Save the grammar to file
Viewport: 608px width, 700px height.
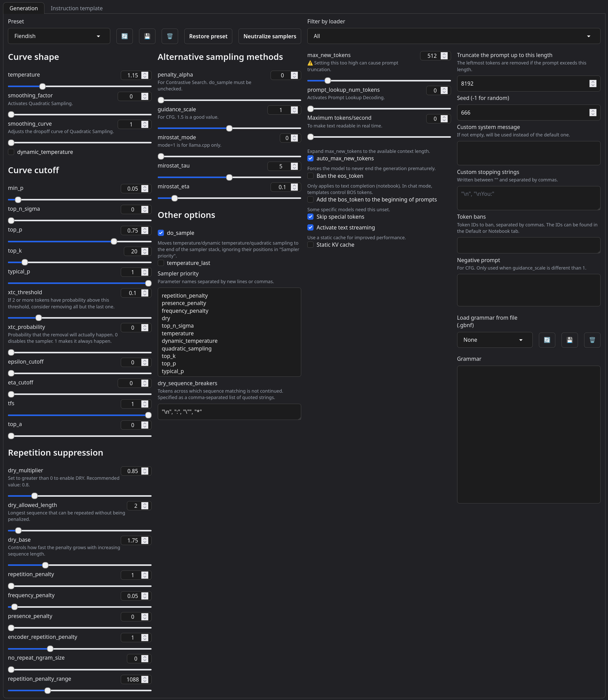570,340
